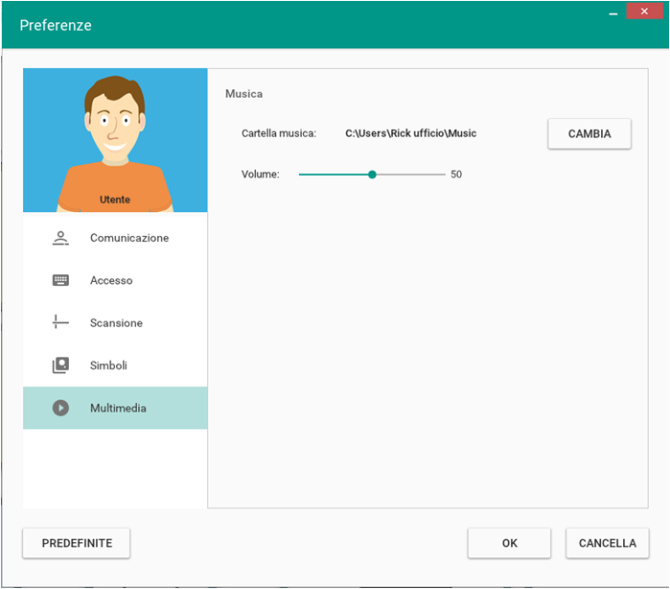
Task: Click the music folder path text
Action: point(410,133)
